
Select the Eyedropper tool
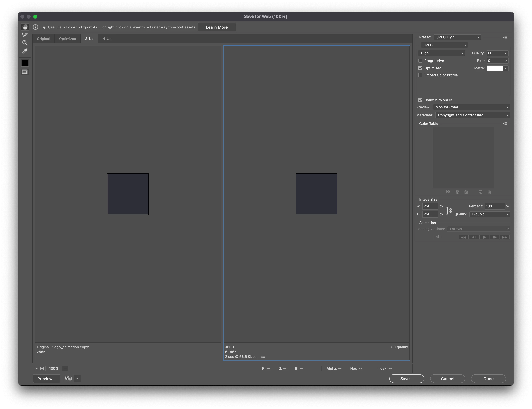tap(25, 51)
